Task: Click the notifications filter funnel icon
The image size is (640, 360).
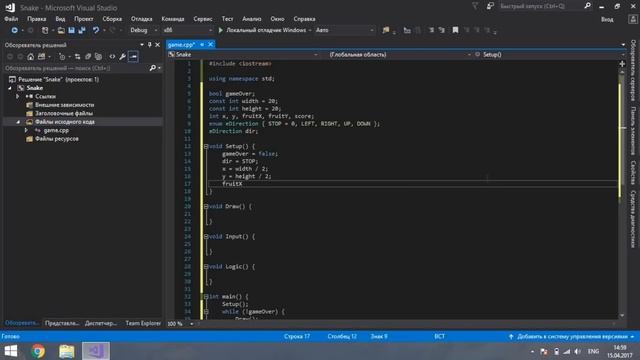Action: [475, 6]
